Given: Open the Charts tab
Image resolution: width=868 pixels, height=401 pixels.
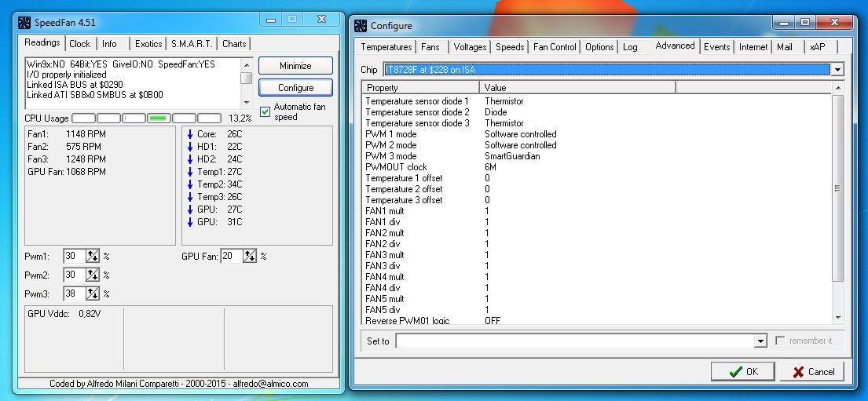Looking at the screenshot, I should [x=234, y=44].
